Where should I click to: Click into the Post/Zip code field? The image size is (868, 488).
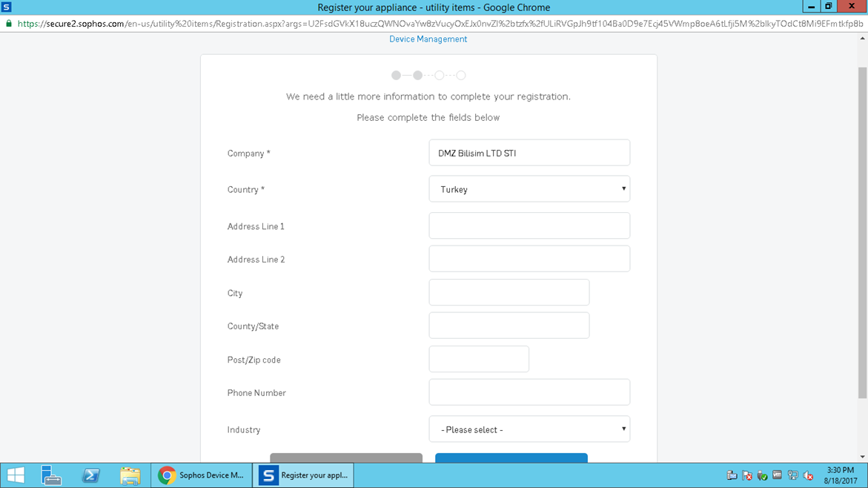(479, 359)
